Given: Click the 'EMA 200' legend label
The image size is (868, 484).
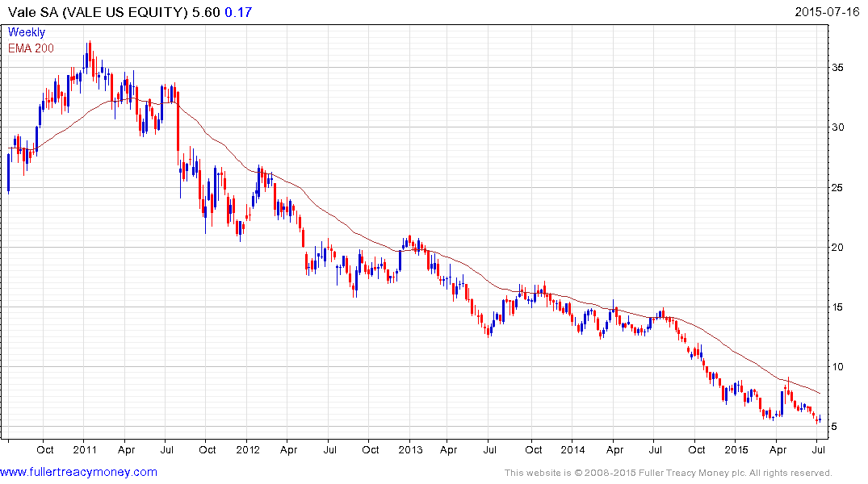Looking at the screenshot, I should tap(31, 48).
